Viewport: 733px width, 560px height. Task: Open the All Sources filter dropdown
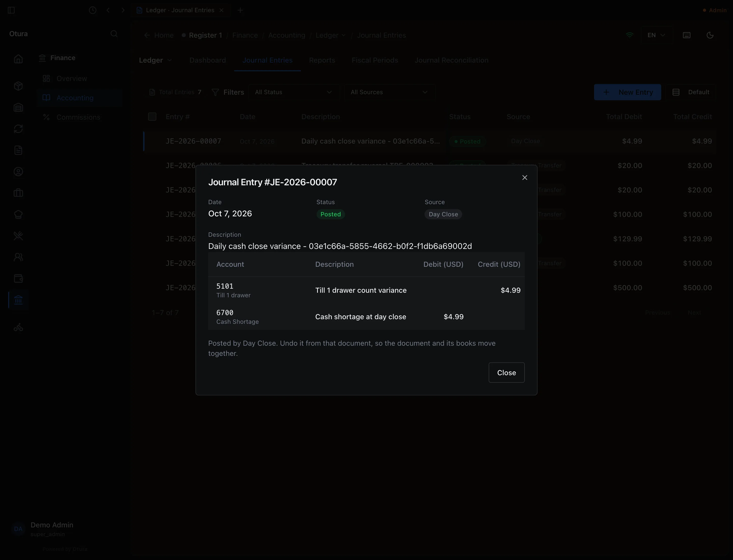coord(389,92)
